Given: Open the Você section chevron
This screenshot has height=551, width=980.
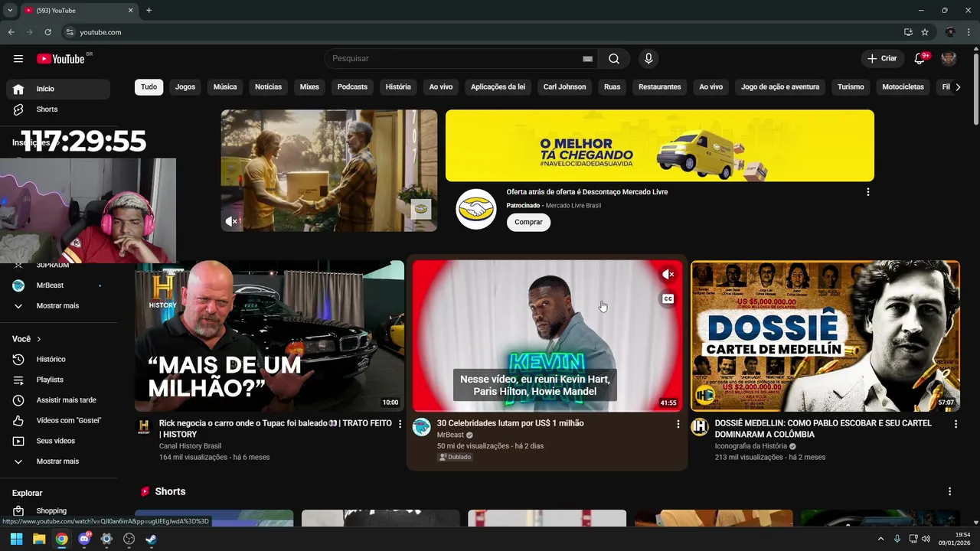Looking at the screenshot, I should pos(38,339).
